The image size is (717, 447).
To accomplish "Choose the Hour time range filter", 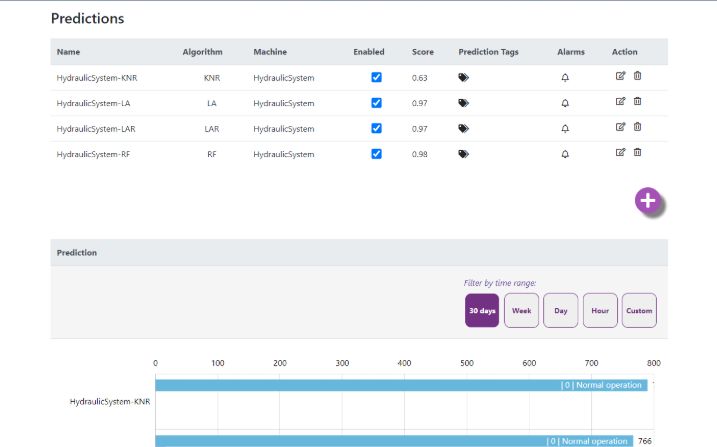I will click(x=599, y=310).
